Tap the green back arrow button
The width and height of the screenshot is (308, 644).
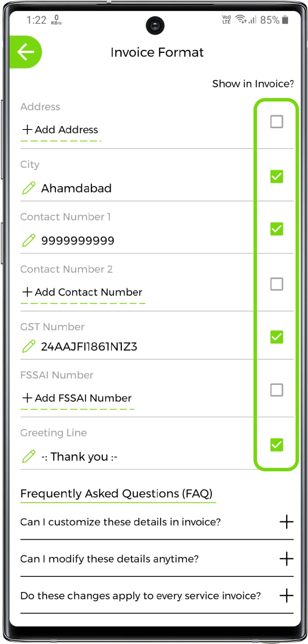(x=26, y=52)
